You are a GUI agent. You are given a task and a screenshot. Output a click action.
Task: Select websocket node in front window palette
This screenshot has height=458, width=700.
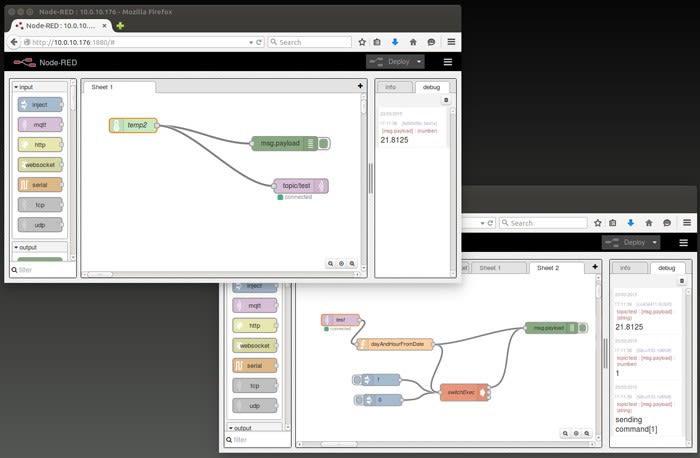coord(40,165)
